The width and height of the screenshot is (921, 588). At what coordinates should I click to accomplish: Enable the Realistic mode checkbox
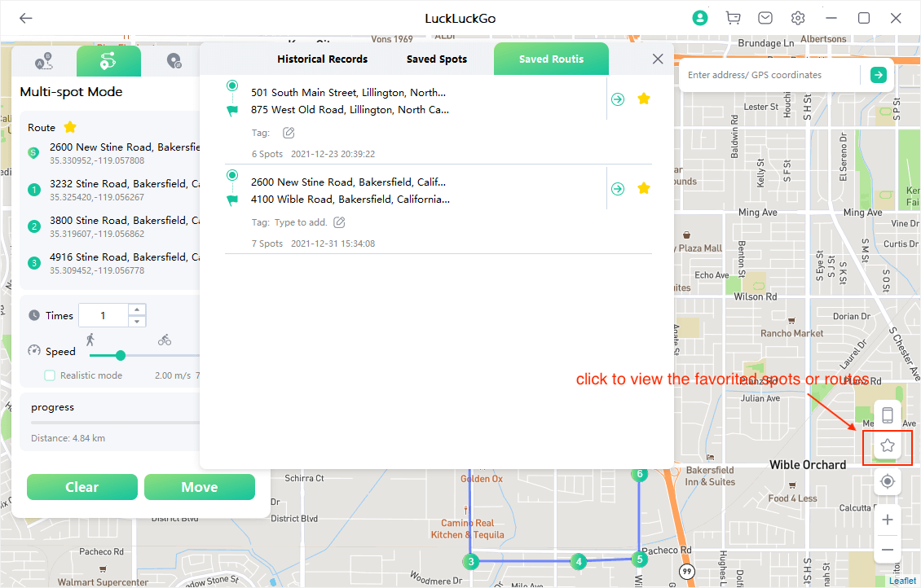coord(50,375)
